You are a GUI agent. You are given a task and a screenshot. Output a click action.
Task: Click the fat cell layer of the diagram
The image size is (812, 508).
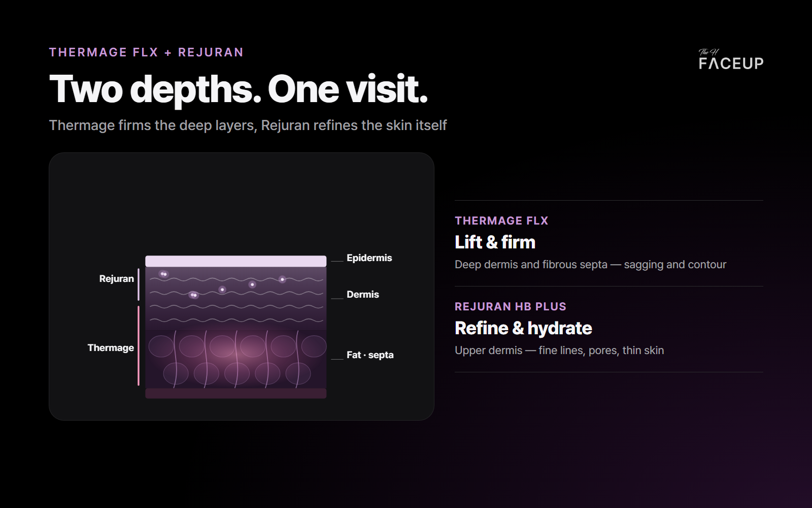pos(236,359)
